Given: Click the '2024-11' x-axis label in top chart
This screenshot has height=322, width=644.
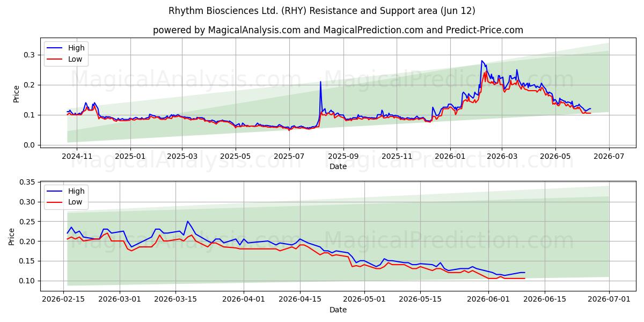Looking at the screenshot, I should pyautogui.click(x=77, y=156).
